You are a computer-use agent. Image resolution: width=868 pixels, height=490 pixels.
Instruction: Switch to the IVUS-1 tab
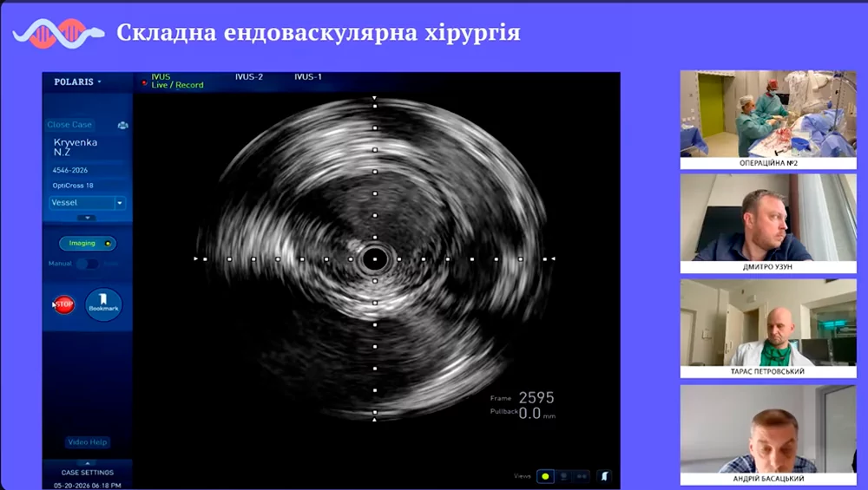tap(308, 77)
